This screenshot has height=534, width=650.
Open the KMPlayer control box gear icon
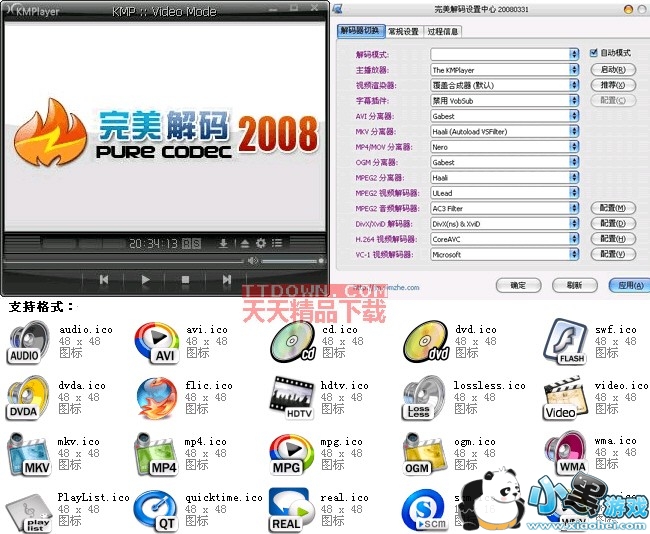coord(261,243)
